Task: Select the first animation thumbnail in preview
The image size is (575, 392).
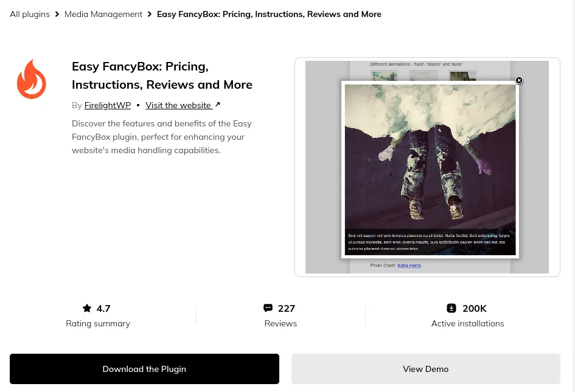Action: tap(384, 77)
